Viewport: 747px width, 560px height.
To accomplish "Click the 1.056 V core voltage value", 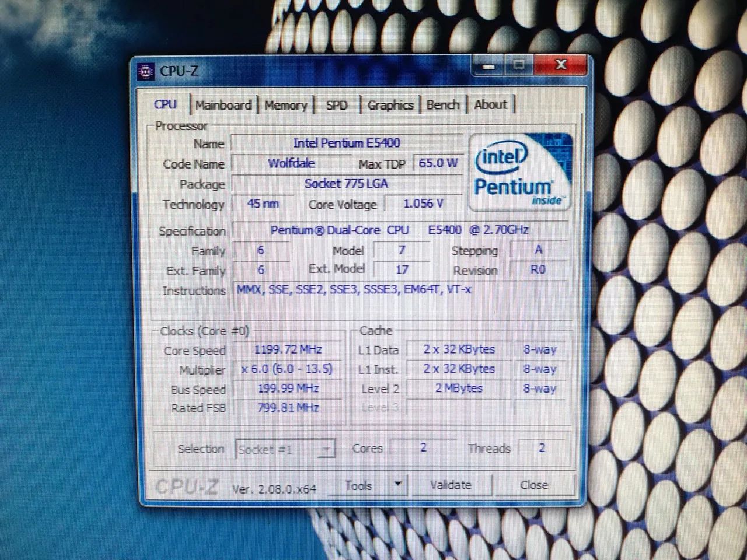I will (x=423, y=204).
